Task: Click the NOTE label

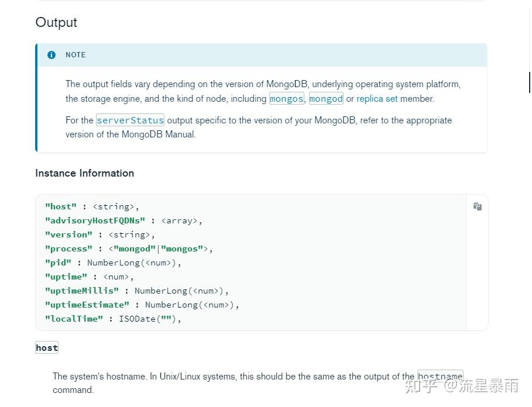Action: pos(75,55)
